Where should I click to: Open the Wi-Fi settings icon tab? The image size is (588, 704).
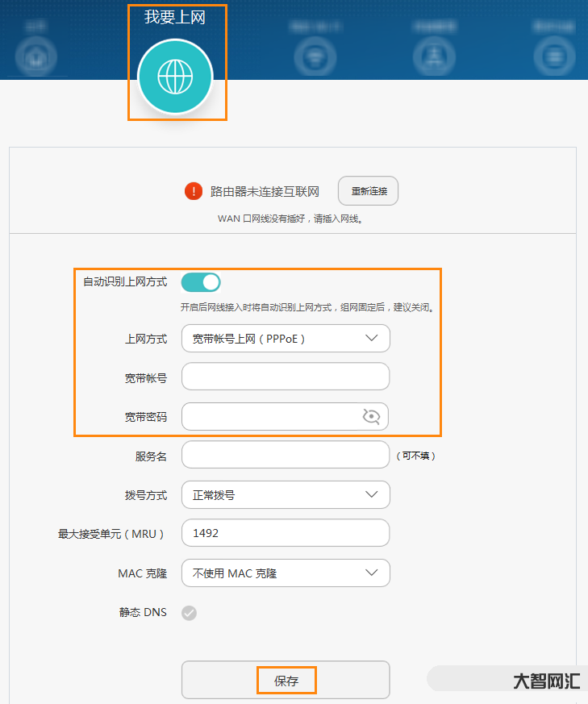[311, 57]
